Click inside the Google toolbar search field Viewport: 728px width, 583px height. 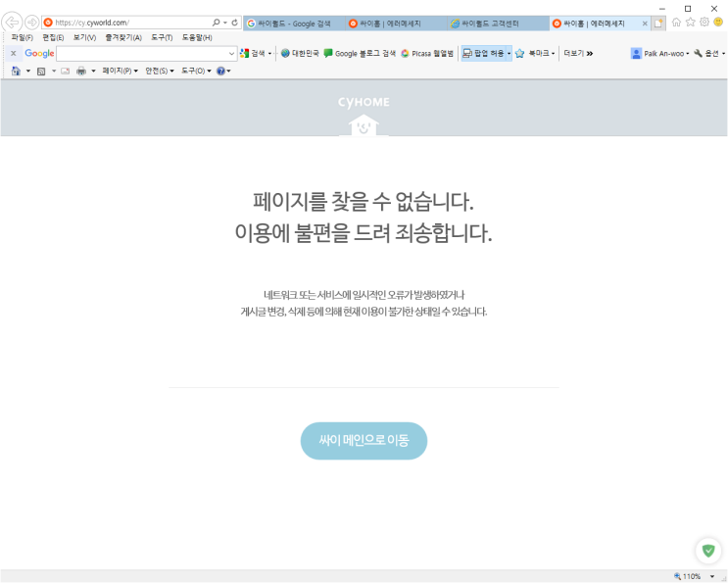coord(142,54)
